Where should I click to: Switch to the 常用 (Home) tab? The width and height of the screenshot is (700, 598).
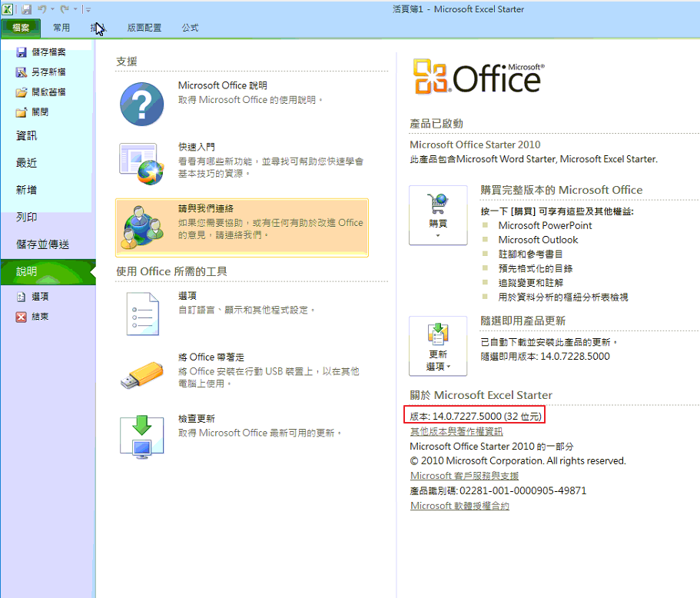pos(61,28)
